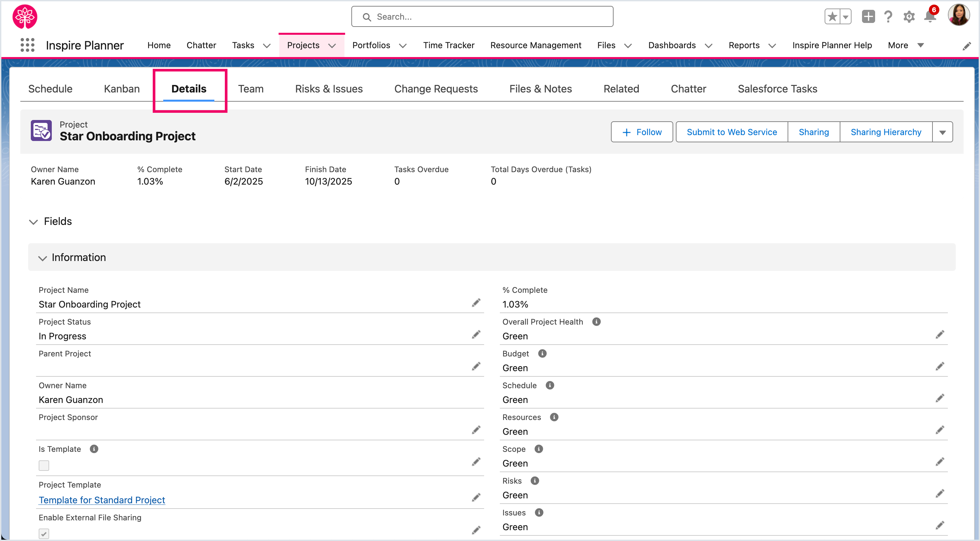Toggle Enable External File Sharing checkbox

pos(44,533)
